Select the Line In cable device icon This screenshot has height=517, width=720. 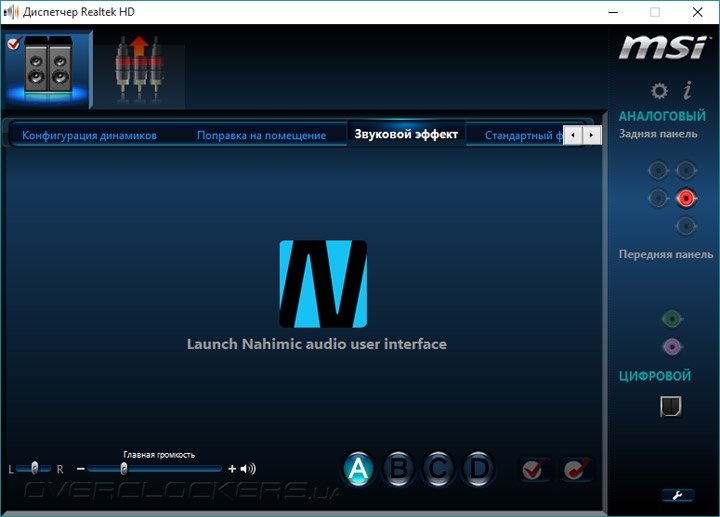pos(139,69)
